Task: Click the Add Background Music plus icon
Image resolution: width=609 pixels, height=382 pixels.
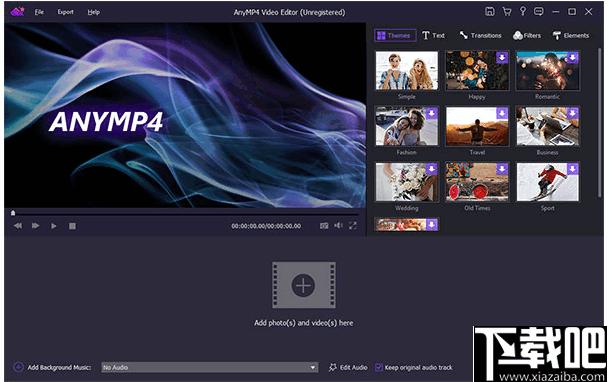Action: [18, 367]
